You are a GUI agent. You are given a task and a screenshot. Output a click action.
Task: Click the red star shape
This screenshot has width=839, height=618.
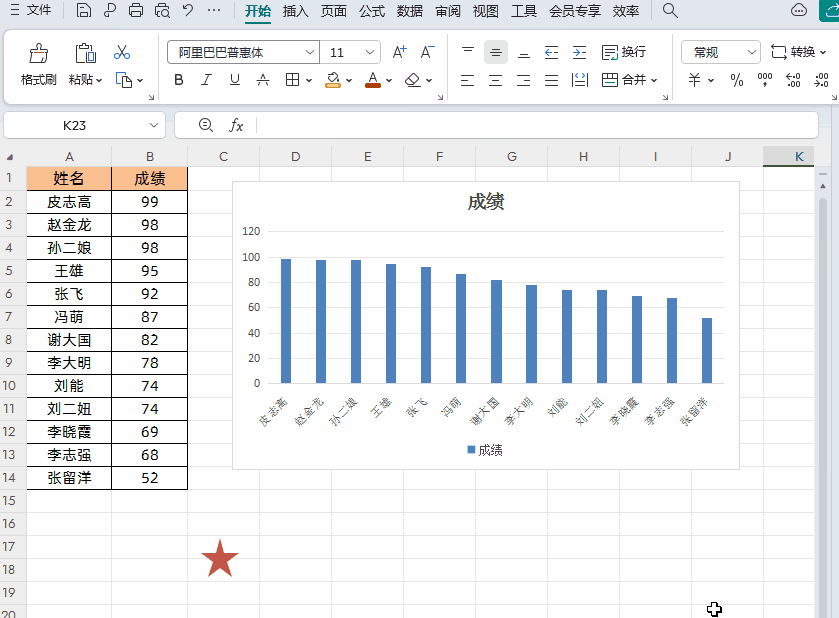220,559
